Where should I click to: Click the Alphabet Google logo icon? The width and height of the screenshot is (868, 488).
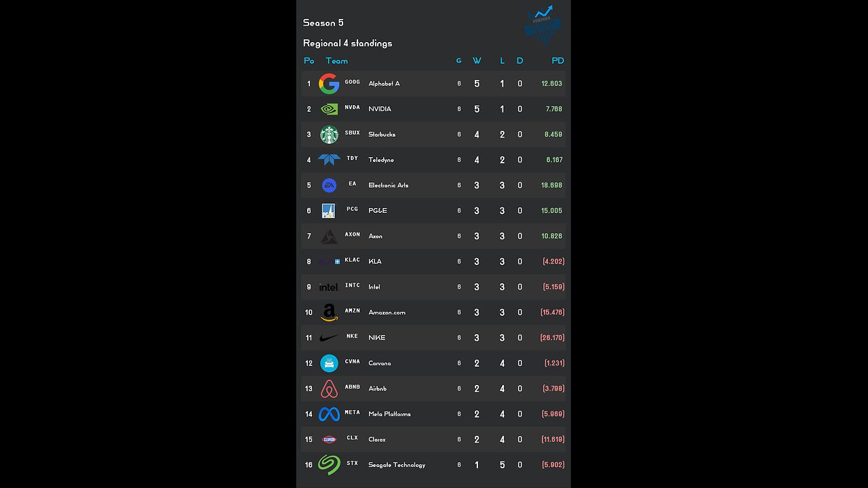point(329,83)
